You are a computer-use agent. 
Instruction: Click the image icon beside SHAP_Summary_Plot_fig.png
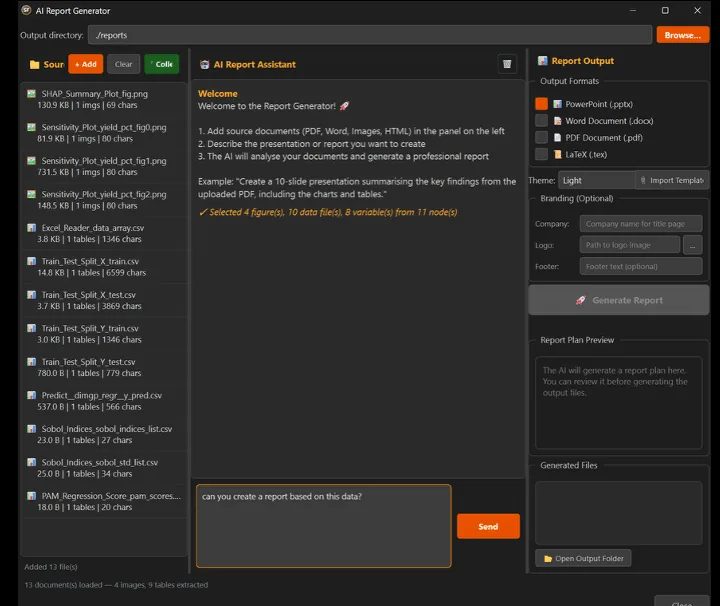tap(31, 94)
